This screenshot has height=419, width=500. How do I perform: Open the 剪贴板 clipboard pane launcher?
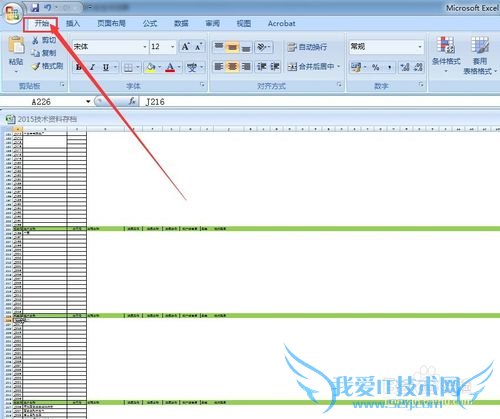(62, 85)
